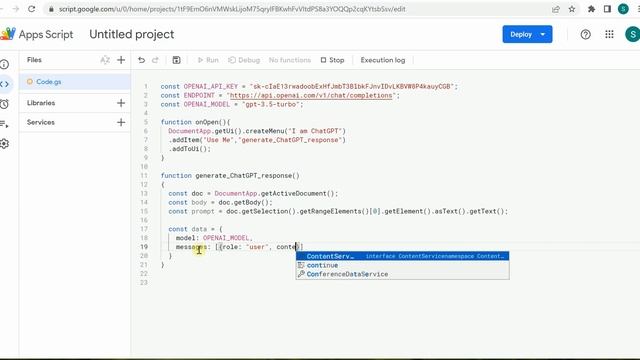
Task: Choose continue autocomplete suggestion
Action: 402,265
